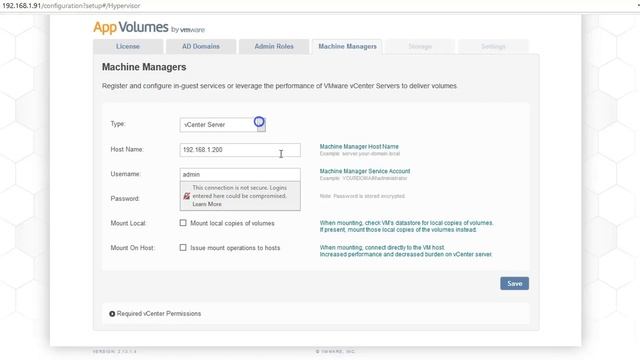Open the Type dropdown showing vCenter Server
Viewport: 640px width, 360px height.
point(222,125)
